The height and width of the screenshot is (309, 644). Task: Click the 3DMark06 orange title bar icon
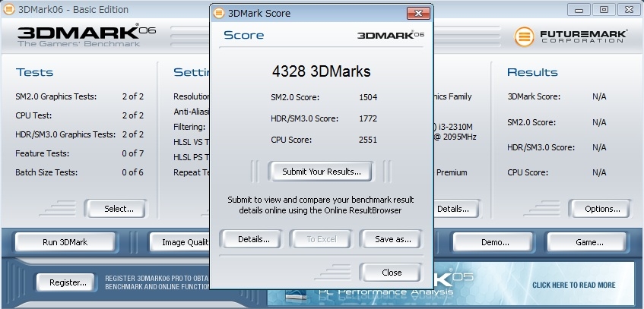point(9,9)
